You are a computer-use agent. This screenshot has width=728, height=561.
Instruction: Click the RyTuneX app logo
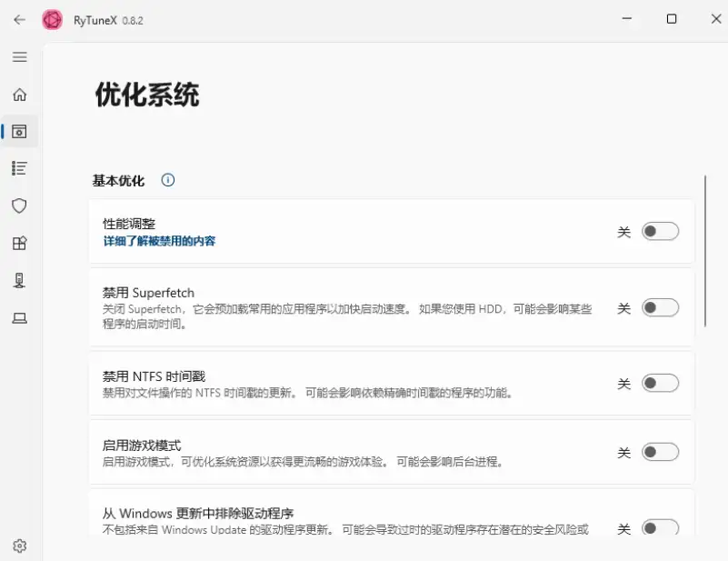point(52,19)
